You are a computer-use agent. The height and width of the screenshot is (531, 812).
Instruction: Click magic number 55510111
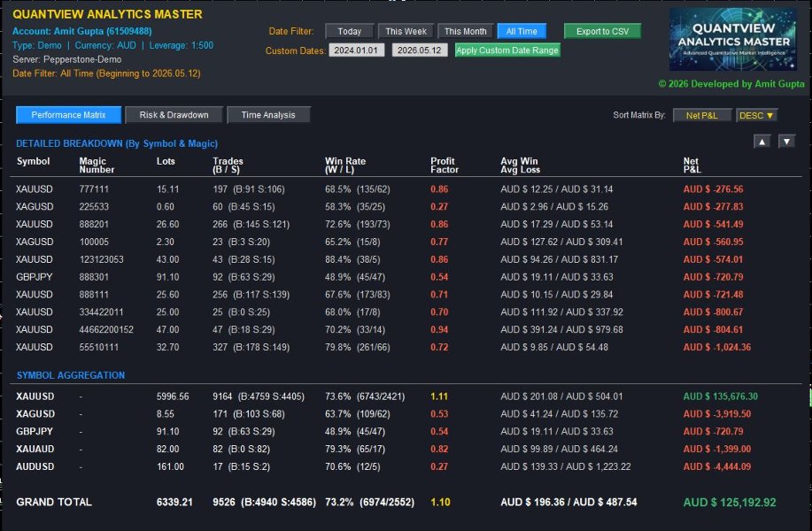coord(99,348)
